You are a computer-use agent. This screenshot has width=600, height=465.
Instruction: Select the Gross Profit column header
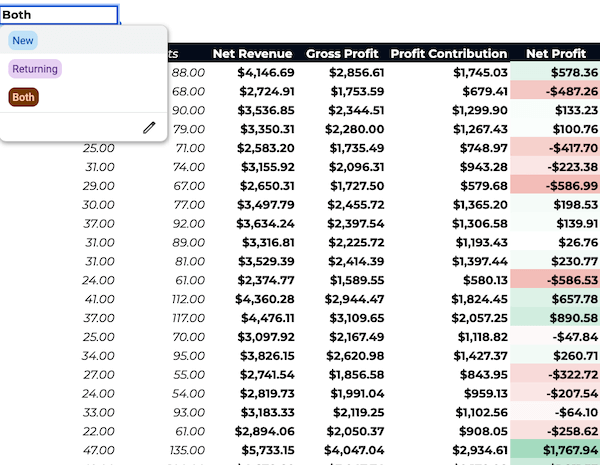(344, 54)
